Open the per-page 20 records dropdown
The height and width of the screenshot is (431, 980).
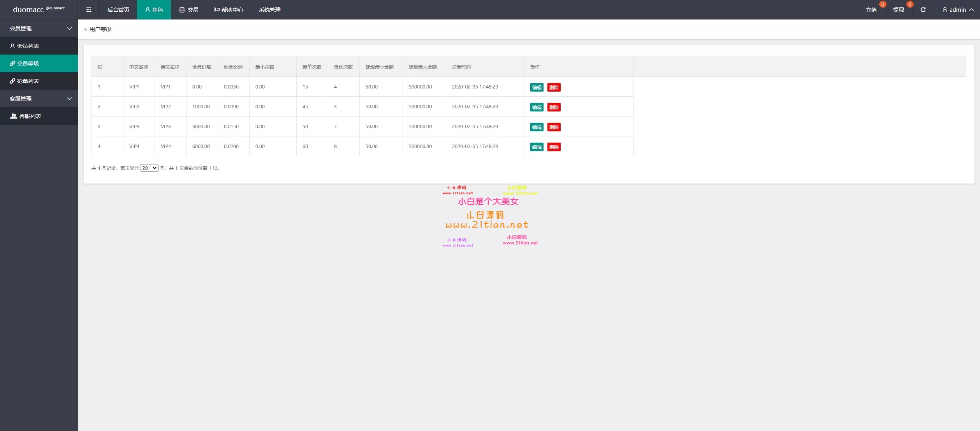pyautogui.click(x=150, y=168)
